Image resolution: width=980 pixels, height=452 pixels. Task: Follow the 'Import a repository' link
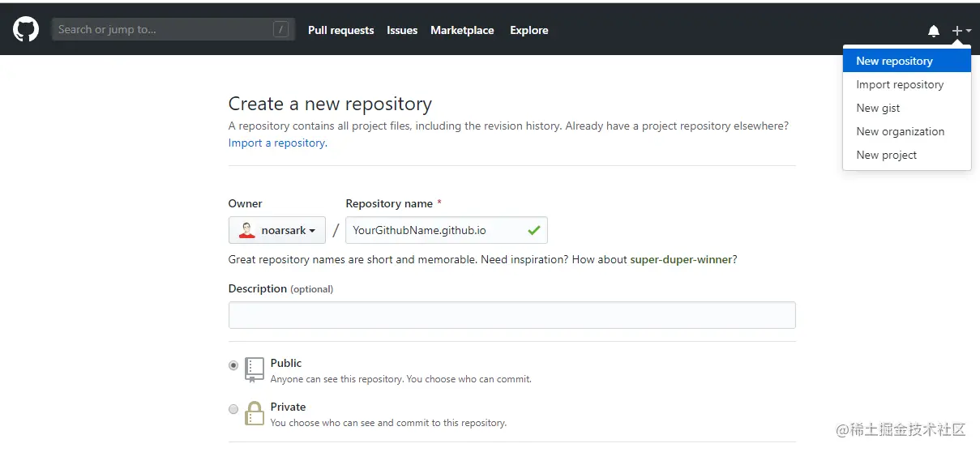point(277,143)
